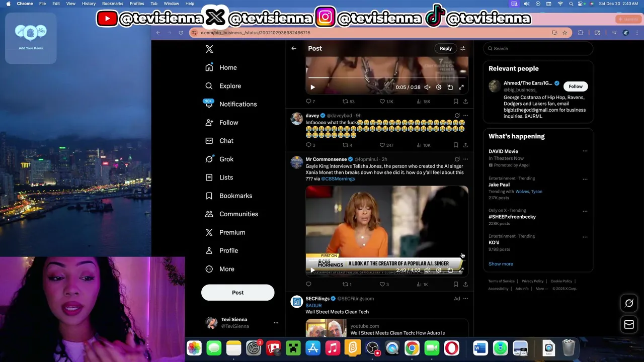Open the History menu in menu bar
Viewport: 644px width, 362px height.
(89, 4)
